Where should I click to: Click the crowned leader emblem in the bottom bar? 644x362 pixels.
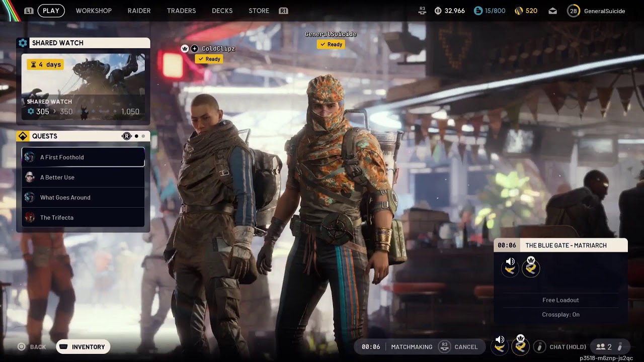tap(520, 345)
